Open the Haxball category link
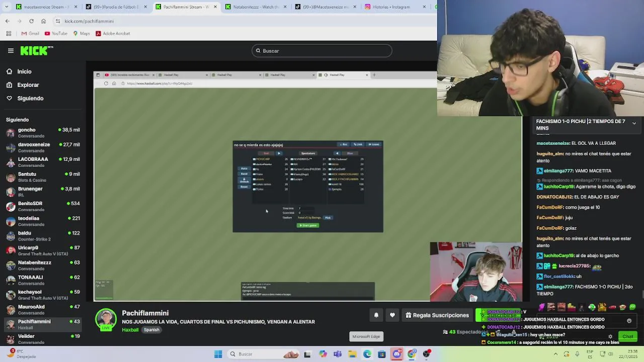Screen dimensions: 644x362 pos(130,330)
